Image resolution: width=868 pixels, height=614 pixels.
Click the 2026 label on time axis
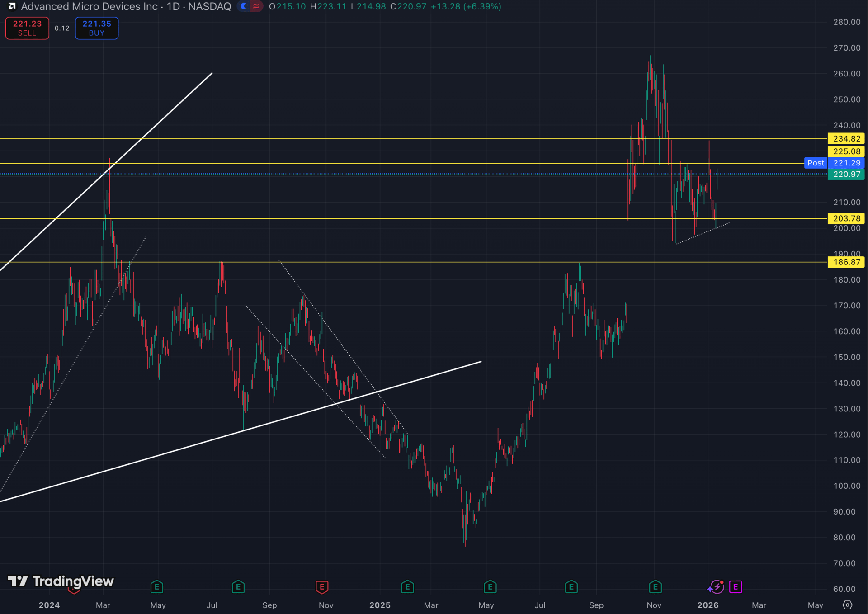pyautogui.click(x=708, y=605)
